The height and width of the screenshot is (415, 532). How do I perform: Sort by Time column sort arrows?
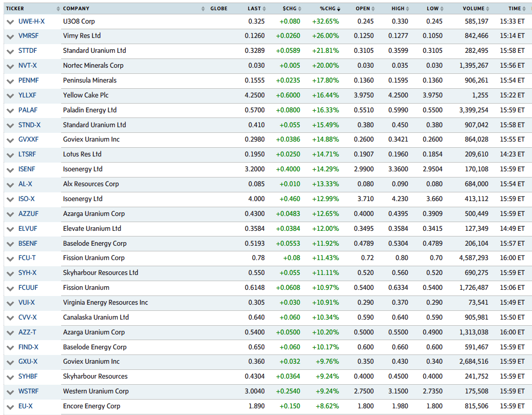tap(524, 9)
